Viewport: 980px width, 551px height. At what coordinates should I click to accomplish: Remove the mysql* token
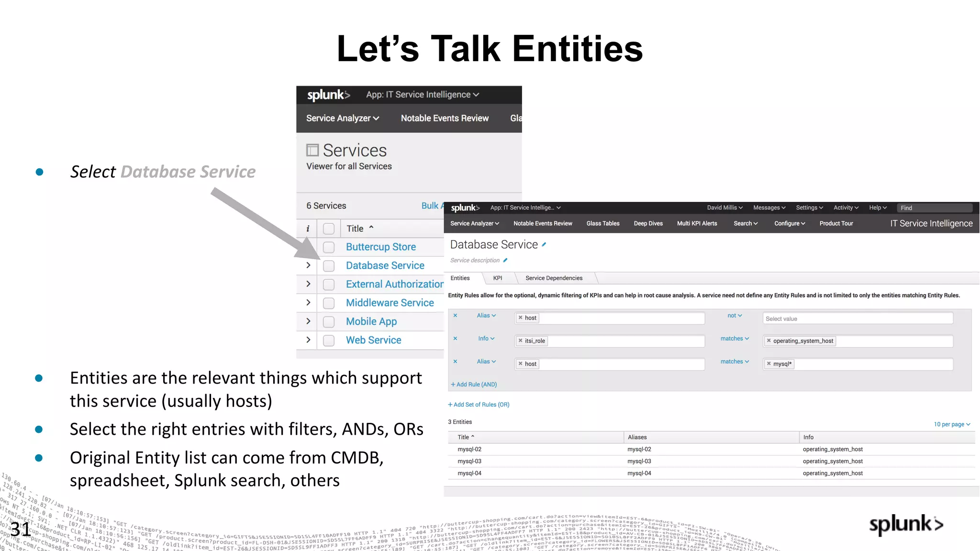768,364
